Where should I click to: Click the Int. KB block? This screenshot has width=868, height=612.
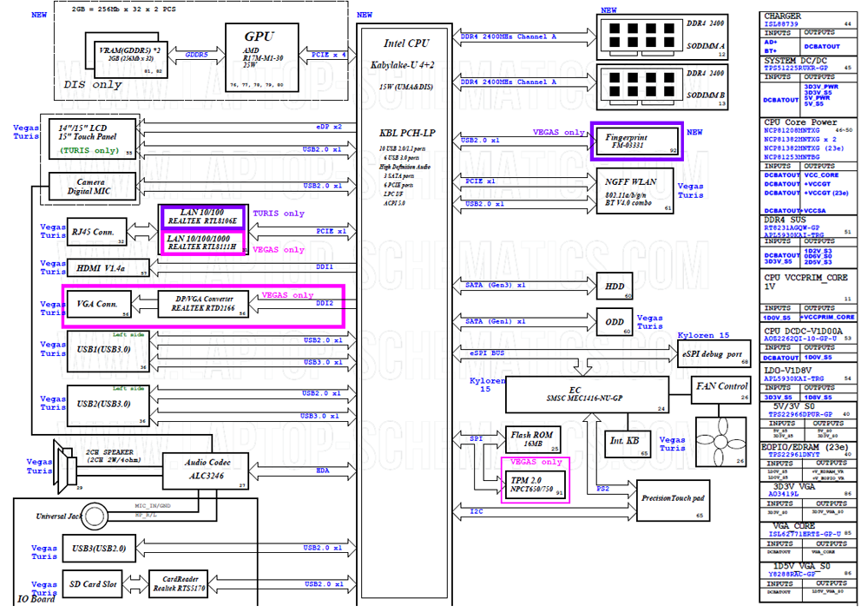point(628,444)
